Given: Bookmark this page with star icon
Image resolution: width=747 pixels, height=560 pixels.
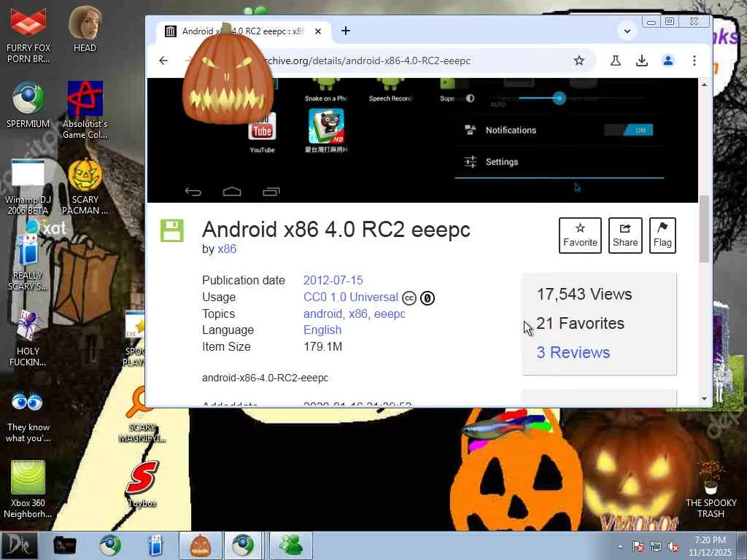Looking at the screenshot, I should (x=578, y=61).
